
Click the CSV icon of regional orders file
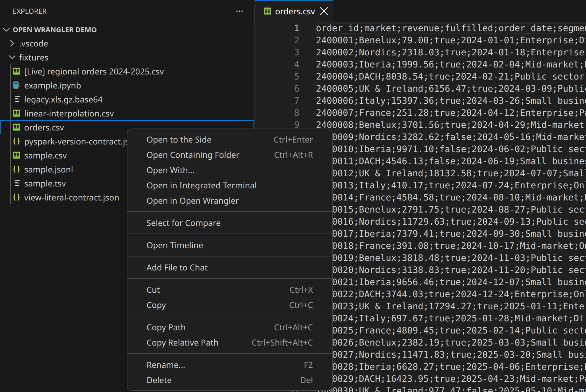pos(17,71)
